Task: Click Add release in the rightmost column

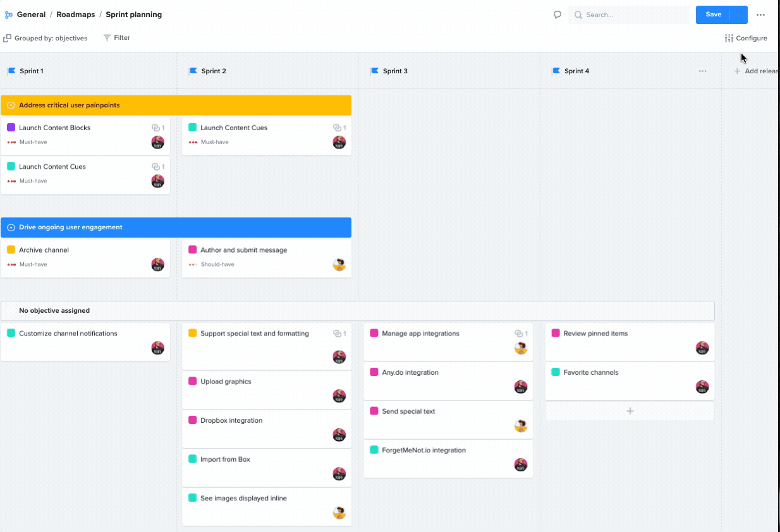Action: [x=756, y=71]
